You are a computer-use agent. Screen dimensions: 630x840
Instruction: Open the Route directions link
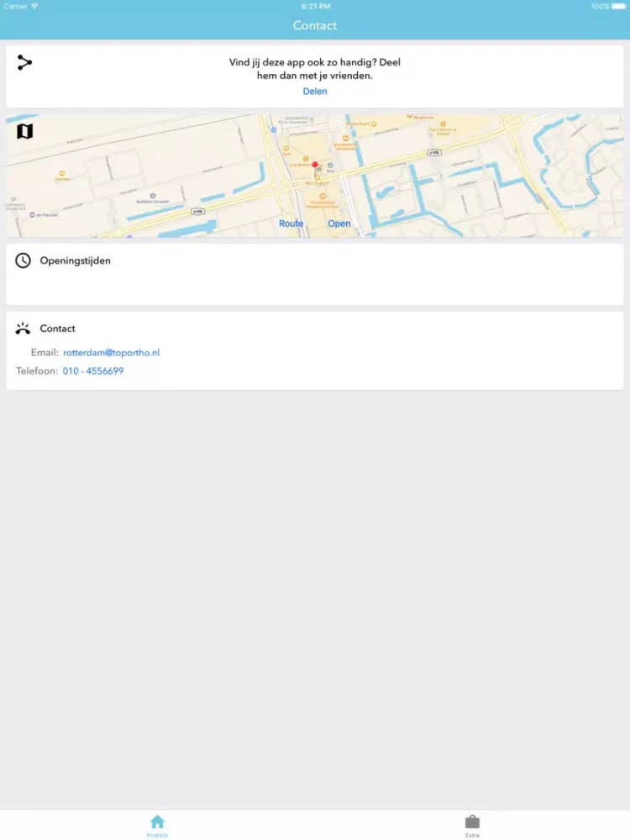point(291,223)
